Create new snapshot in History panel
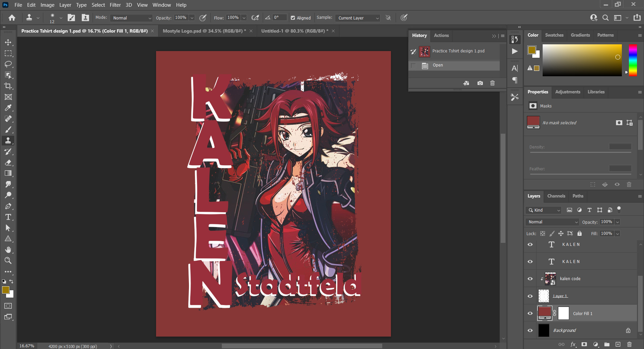Viewport: 644px width, 349px height. tap(480, 83)
